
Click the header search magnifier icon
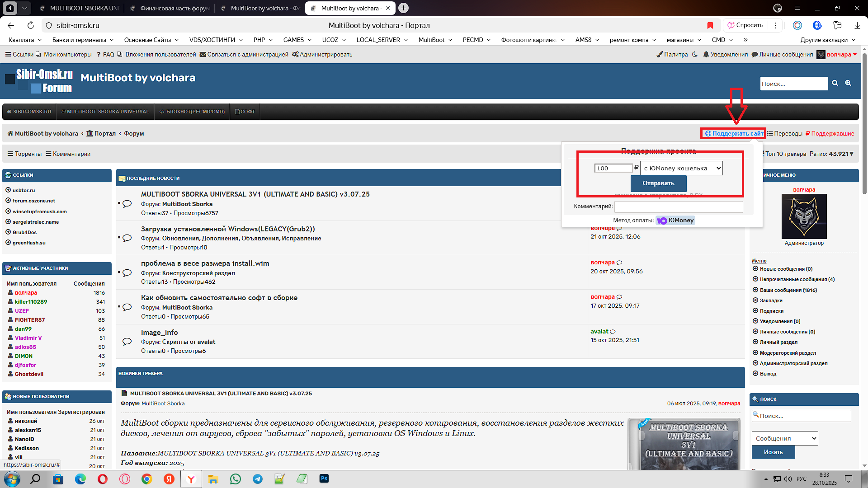point(835,83)
